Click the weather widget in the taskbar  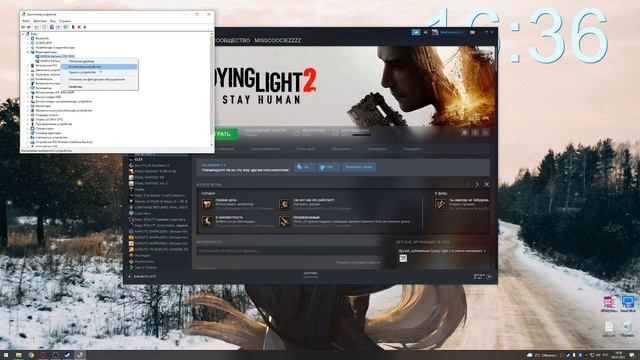542,355
